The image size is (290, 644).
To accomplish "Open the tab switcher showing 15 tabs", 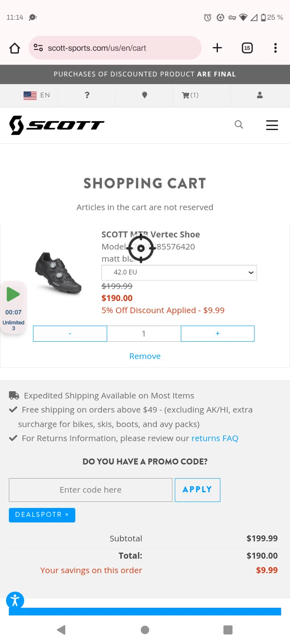I will point(247,48).
